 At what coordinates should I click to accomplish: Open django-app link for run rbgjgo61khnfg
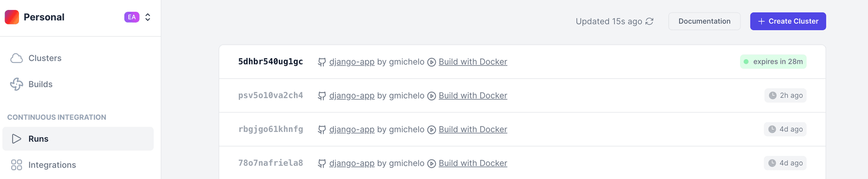(x=352, y=129)
